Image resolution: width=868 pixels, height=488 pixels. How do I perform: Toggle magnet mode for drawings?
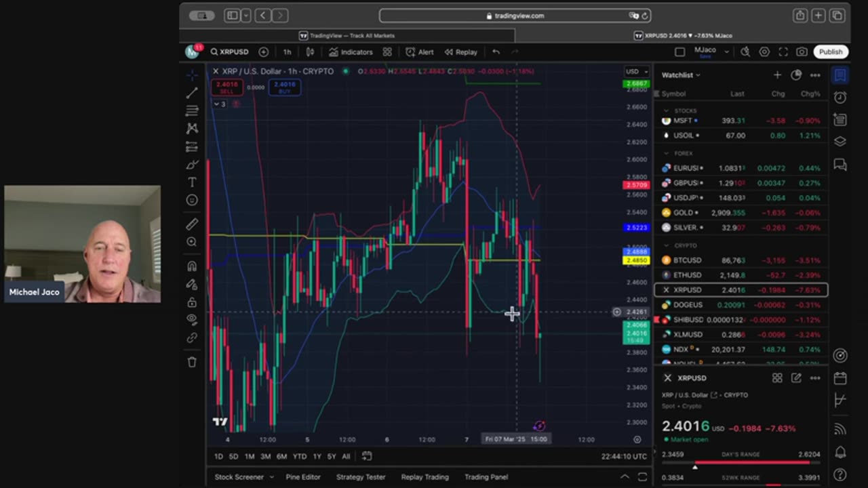pyautogui.click(x=192, y=266)
